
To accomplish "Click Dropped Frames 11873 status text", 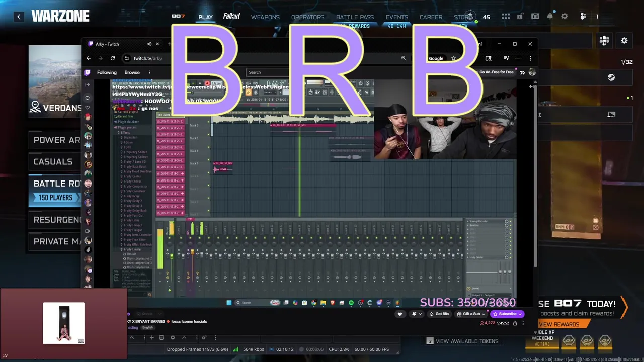I will tap(198, 349).
